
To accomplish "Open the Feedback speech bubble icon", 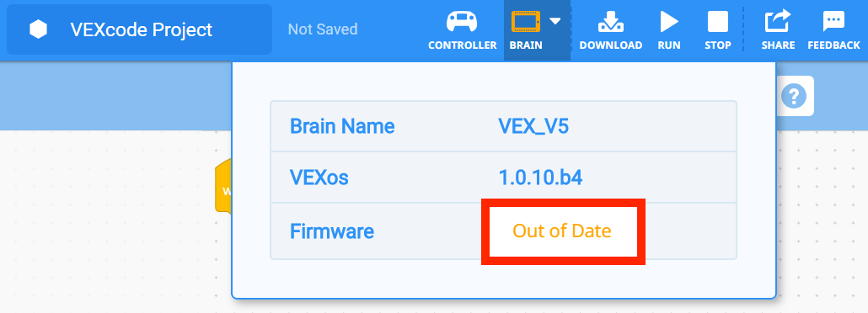I will pos(833,22).
